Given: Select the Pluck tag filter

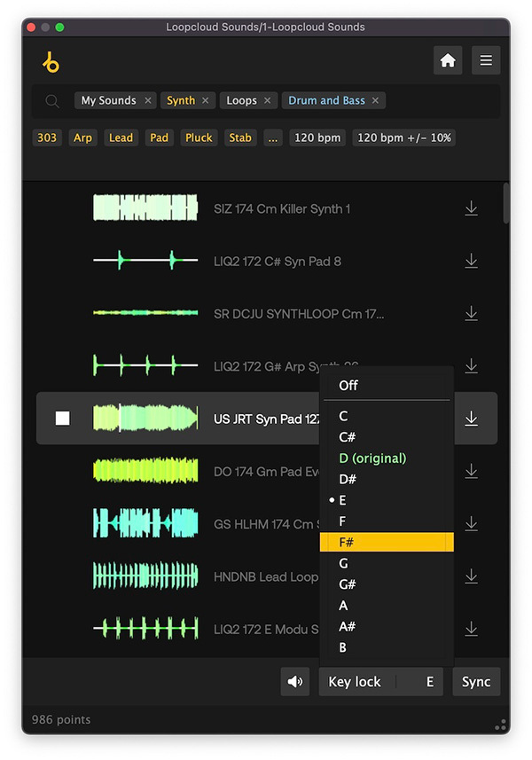Looking at the screenshot, I should tap(199, 137).
